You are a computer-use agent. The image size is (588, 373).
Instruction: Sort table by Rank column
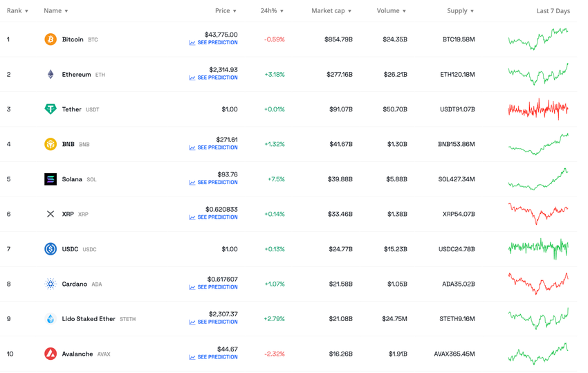(x=17, y=10)
